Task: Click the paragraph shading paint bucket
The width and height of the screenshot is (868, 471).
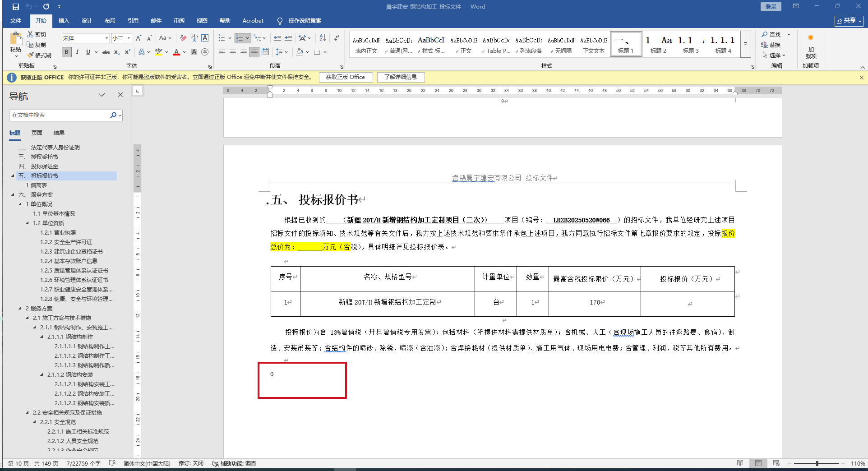Action: pos(300,52)
